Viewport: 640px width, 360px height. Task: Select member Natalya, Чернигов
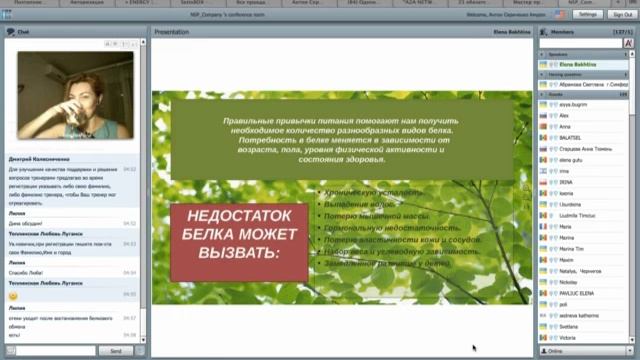(x=584, y=271)
